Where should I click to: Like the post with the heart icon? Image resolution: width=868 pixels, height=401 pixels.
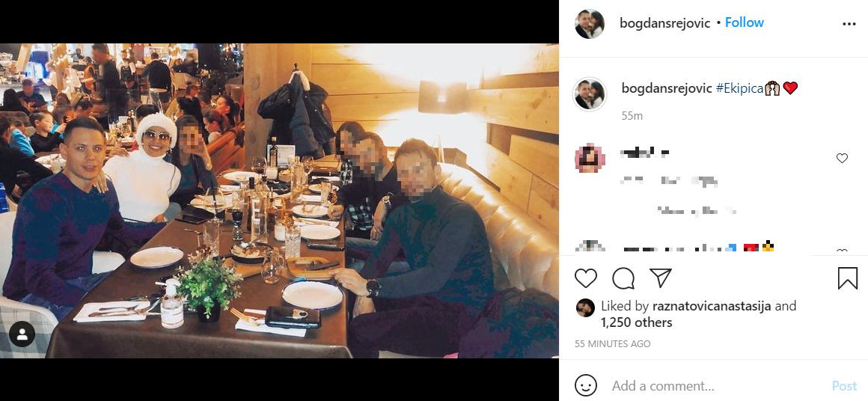(585, 278)
